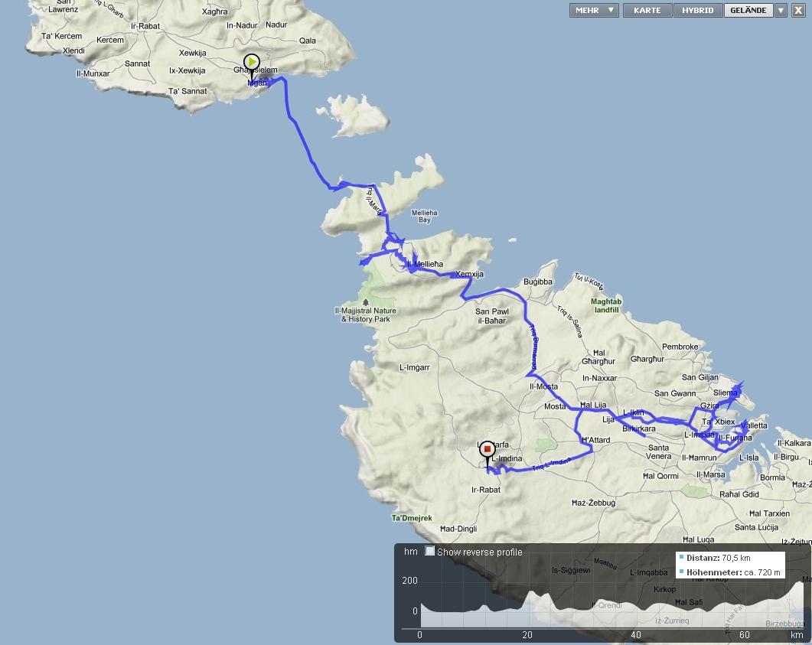The width and height of the screenshot is (812, 645).
Task: Click the Ir-Rabat label near Mdina
Action: [486, 490]
